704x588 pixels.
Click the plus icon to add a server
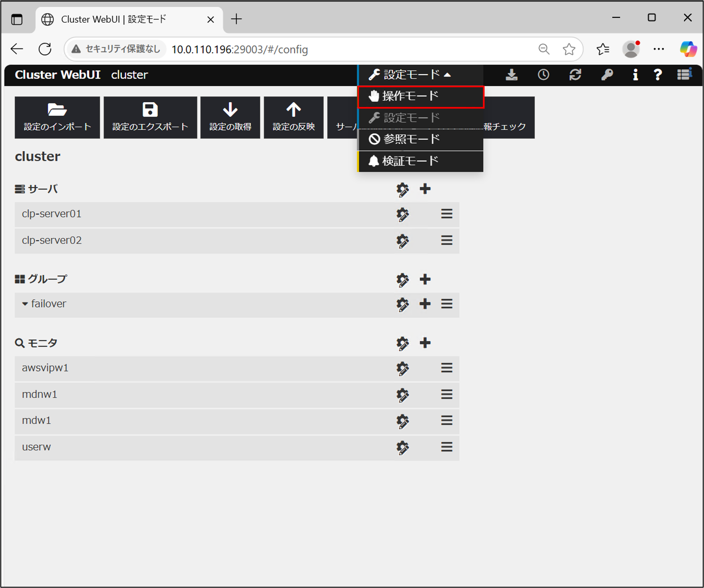[x=425, y=189]
